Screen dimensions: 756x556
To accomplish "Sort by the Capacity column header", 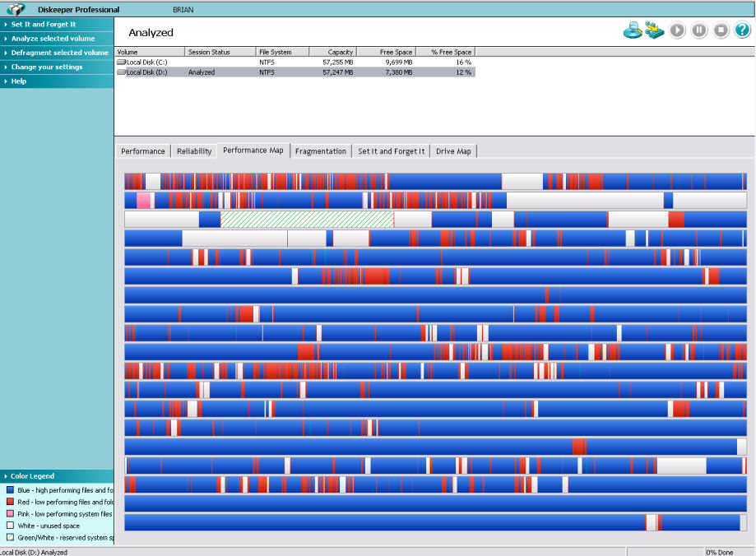I will 333,52.
